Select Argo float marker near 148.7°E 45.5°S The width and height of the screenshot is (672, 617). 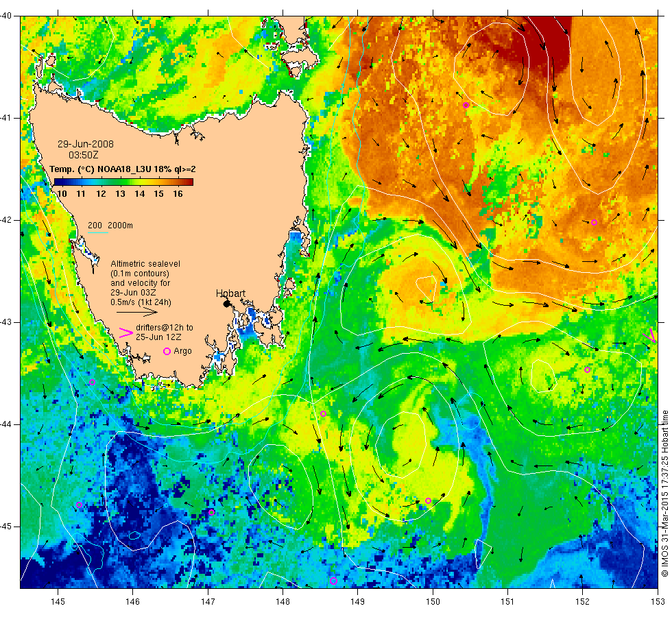pos(333,581)
